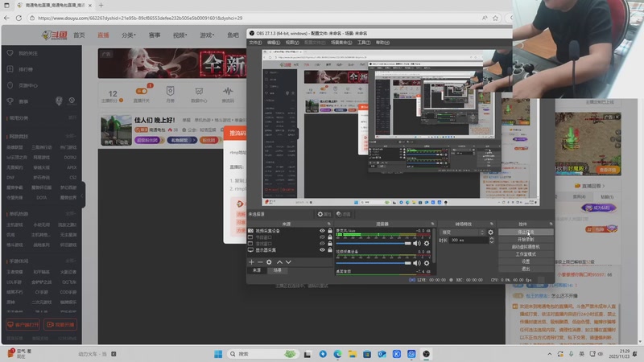Increase transition duration with up arrow
Screen dimensions: 644x362
[x=492, y=238]
